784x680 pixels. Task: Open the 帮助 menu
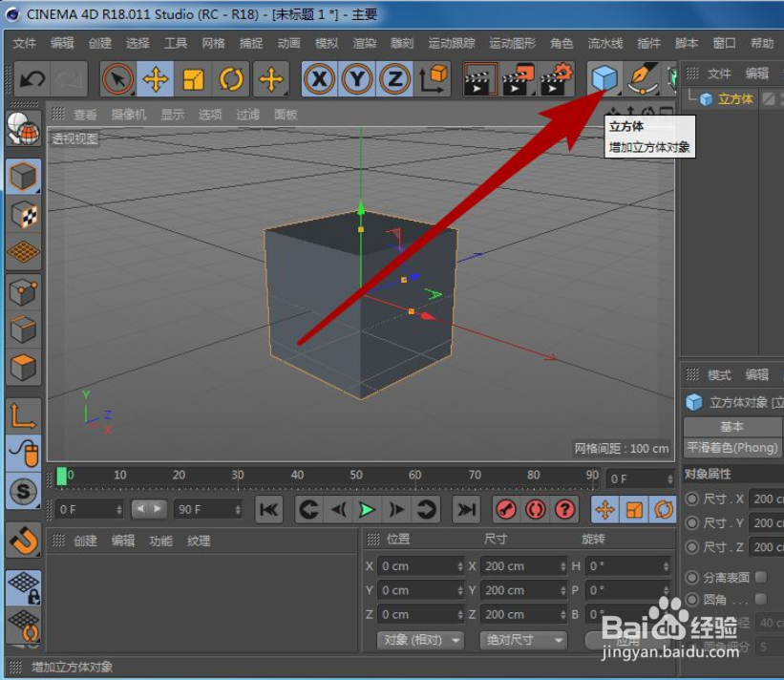click(762, 44)
